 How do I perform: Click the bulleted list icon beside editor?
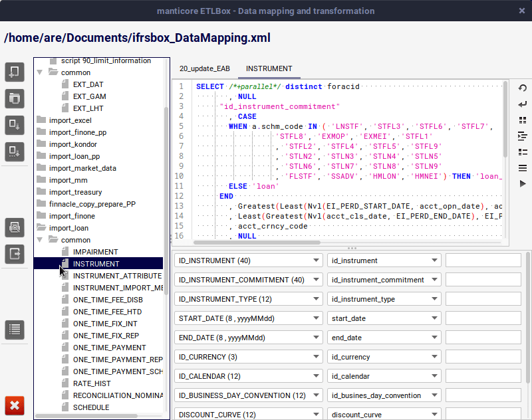coord(523,152)
